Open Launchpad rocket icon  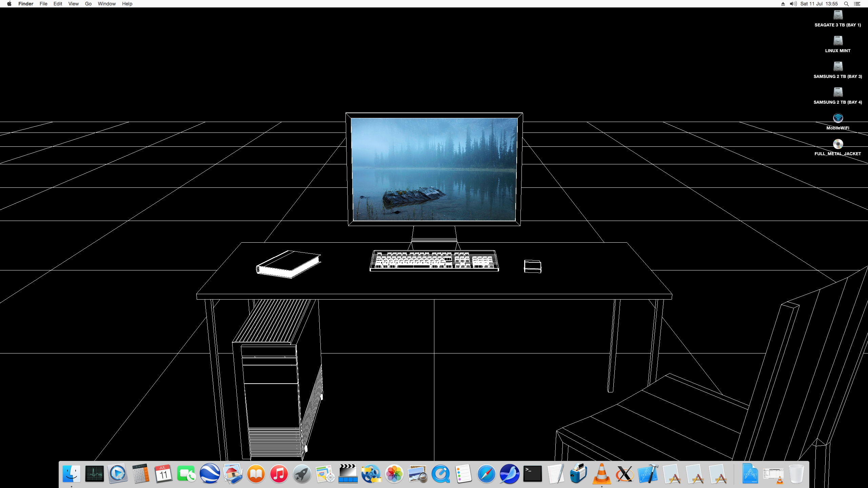tap(302, 473)
